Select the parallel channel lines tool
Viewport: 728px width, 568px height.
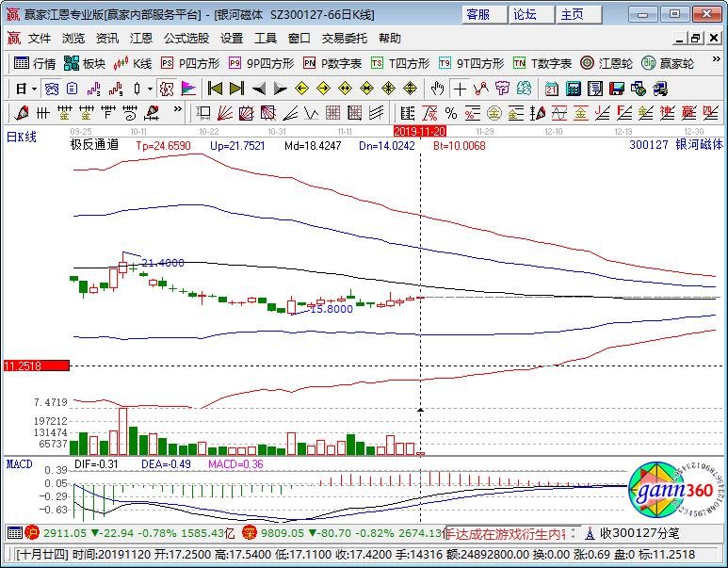click(376, 113)
